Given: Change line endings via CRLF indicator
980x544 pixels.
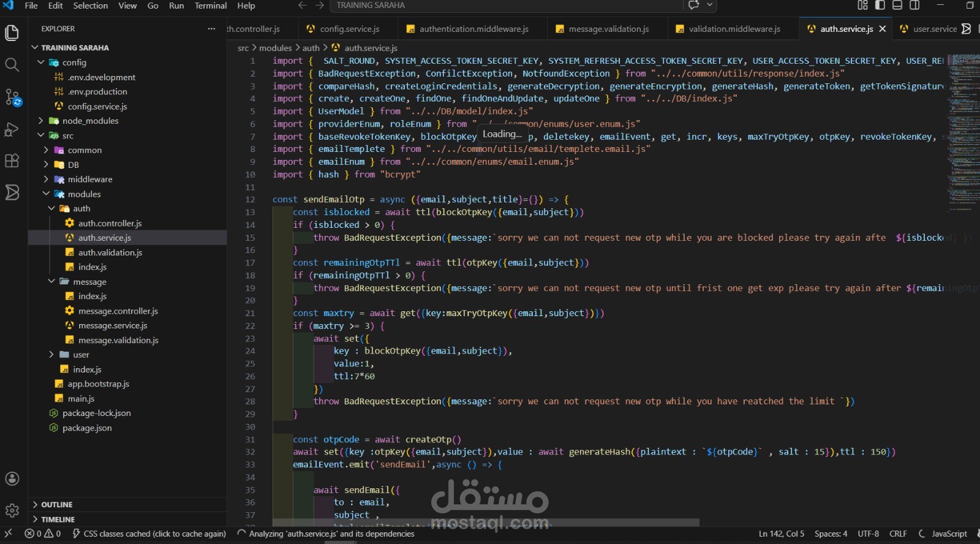Looking at the screenshot, I should [x=898, y=534].
